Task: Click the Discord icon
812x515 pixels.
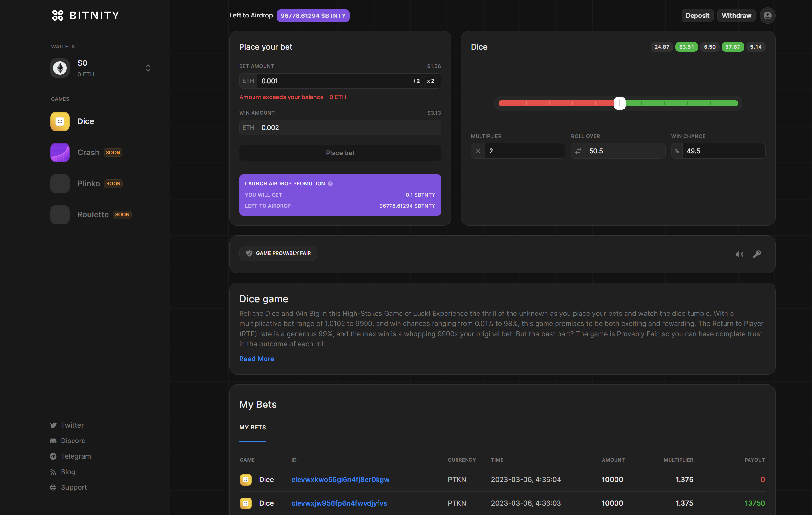Action: tap(53, 441)
